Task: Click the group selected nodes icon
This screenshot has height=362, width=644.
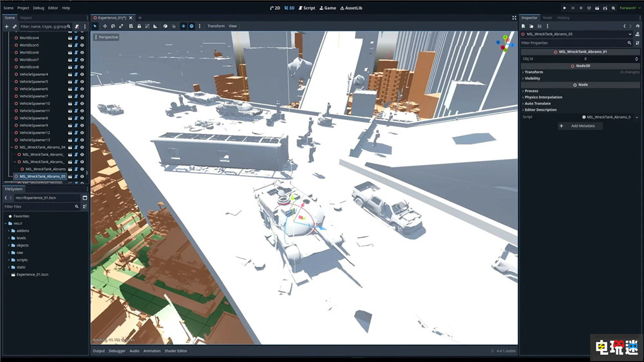Action: [147, 26]
